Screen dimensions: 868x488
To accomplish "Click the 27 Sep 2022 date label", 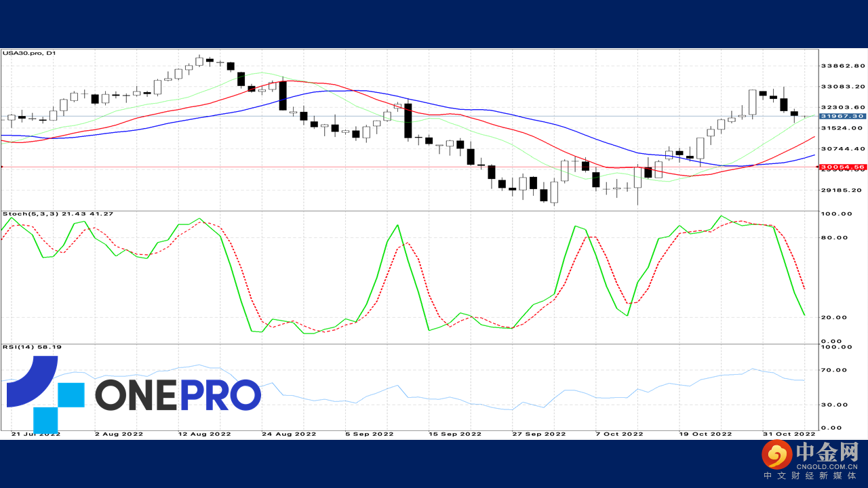I will (x=538, y=434).
